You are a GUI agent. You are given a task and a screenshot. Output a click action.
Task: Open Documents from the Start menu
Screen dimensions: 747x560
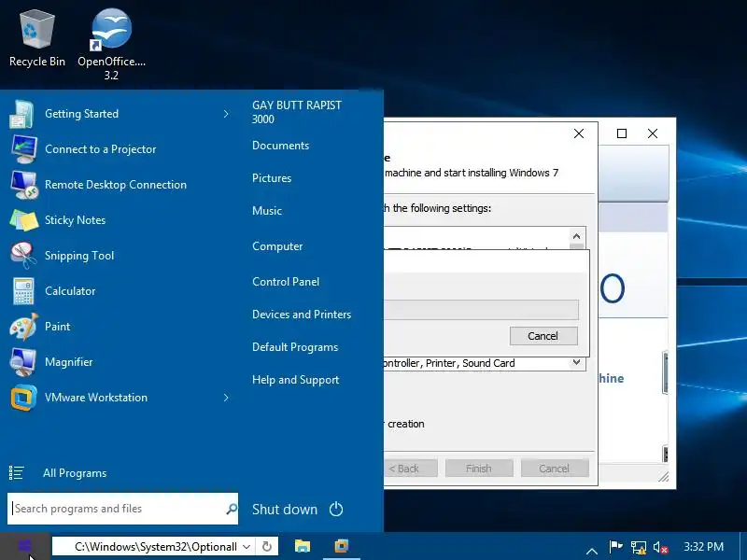[x=281, y=146]
